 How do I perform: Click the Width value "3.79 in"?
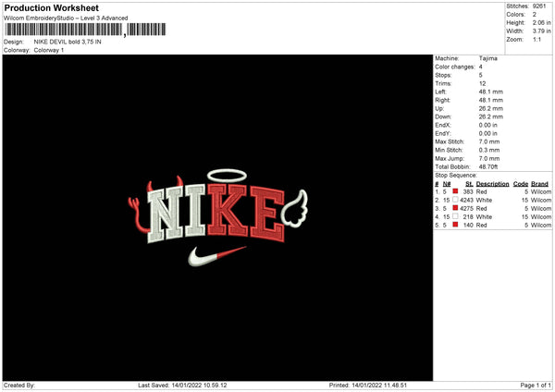coord(542,31)
